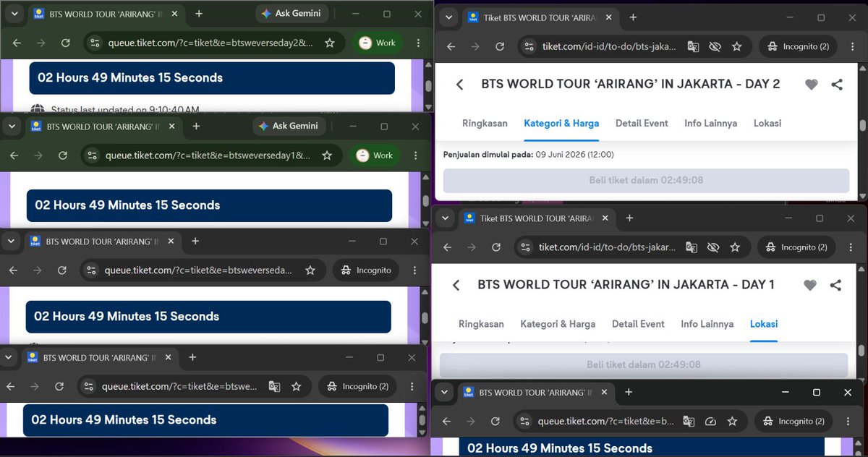The width and height of the screenshot is (868, 457).
Task: Click Beli tiket dalam button on Day 2 page
Action: coord(646,180)
